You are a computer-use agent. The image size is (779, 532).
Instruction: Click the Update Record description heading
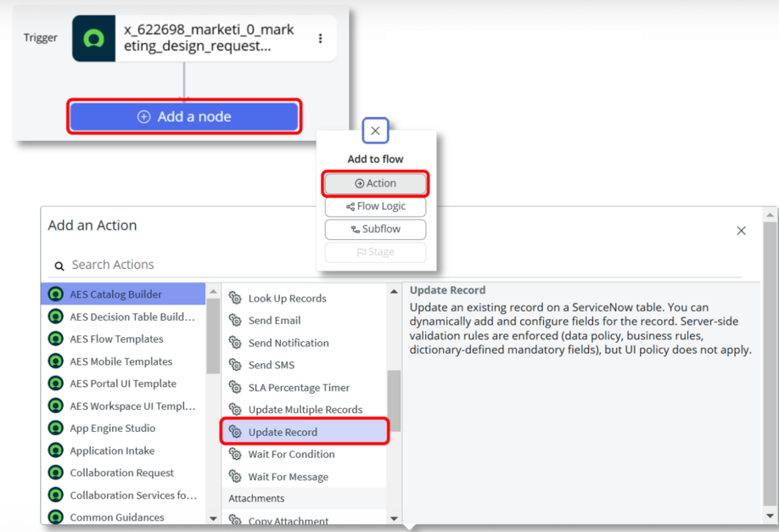[447, 290]
